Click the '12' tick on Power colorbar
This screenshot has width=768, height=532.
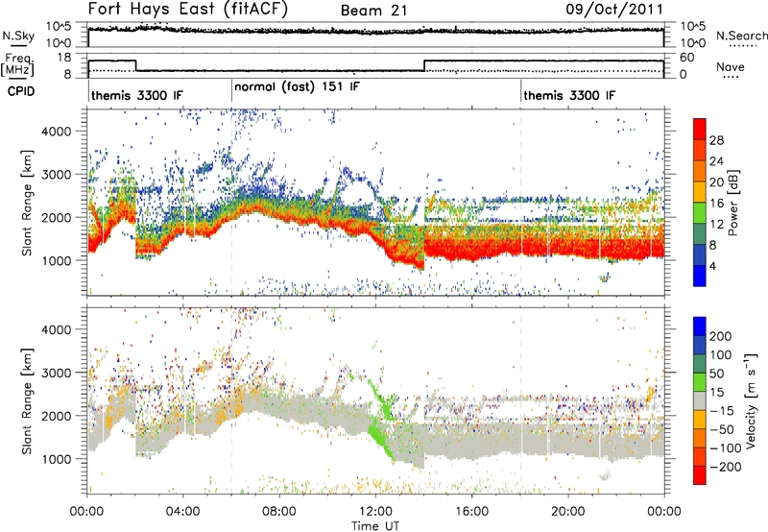click(x=716, y=225)
